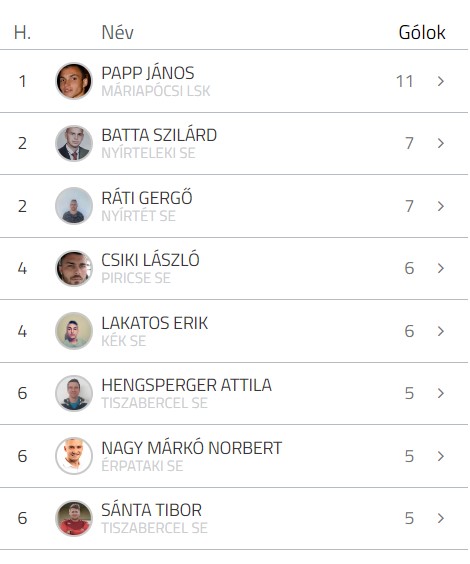Image resolution: width=470 pixels, height=564 pixels.
Task: Open HENGSPERGER ATTILA player link
Action: coord(187,385)
